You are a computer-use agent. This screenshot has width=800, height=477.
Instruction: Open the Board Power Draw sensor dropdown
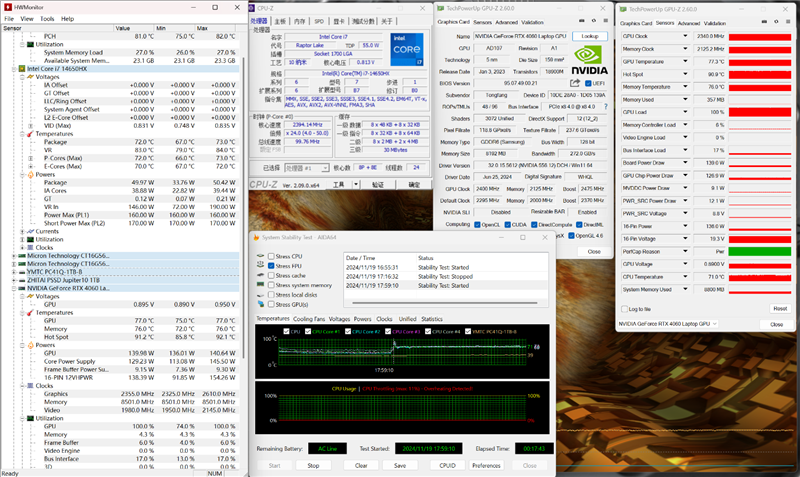pos(685,163)
